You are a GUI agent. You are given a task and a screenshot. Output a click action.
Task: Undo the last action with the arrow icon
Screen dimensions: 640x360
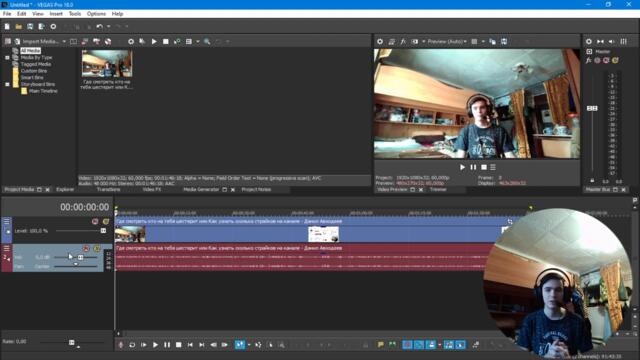coord(99,27)
